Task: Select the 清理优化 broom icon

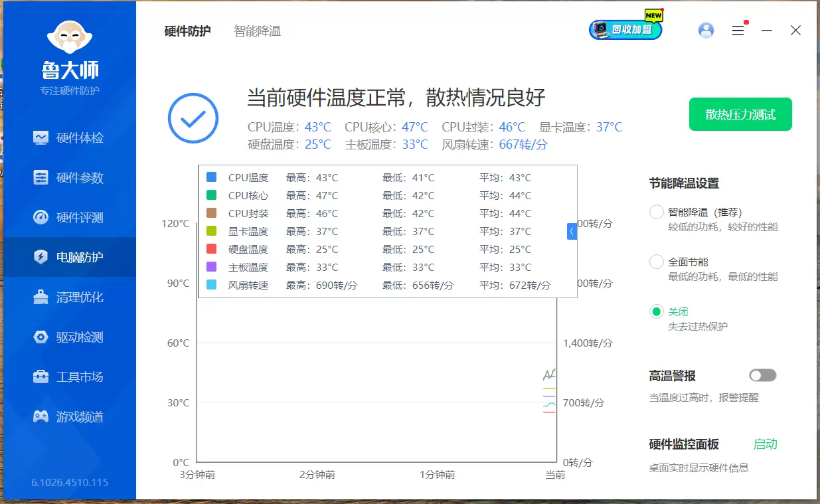Action: click(x=41, y=297)
